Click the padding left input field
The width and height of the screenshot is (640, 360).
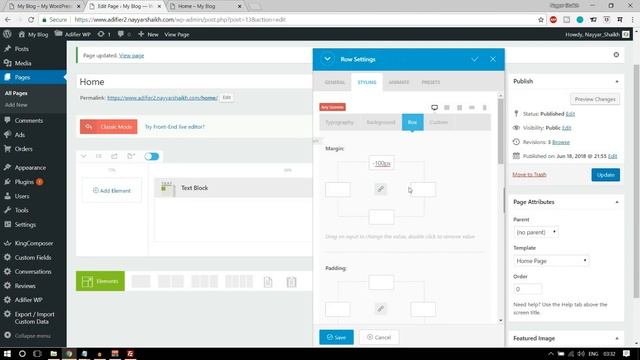(338, 309)
